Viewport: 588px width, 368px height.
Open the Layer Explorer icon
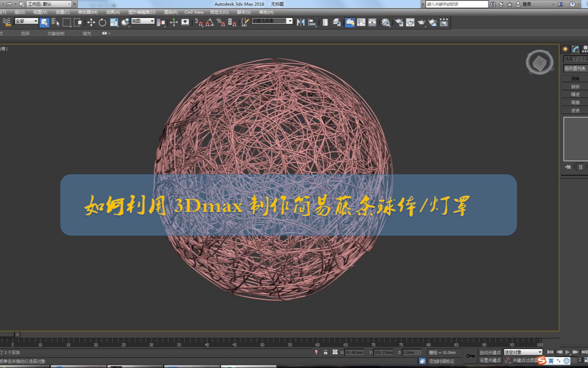(x=337, y=23)
